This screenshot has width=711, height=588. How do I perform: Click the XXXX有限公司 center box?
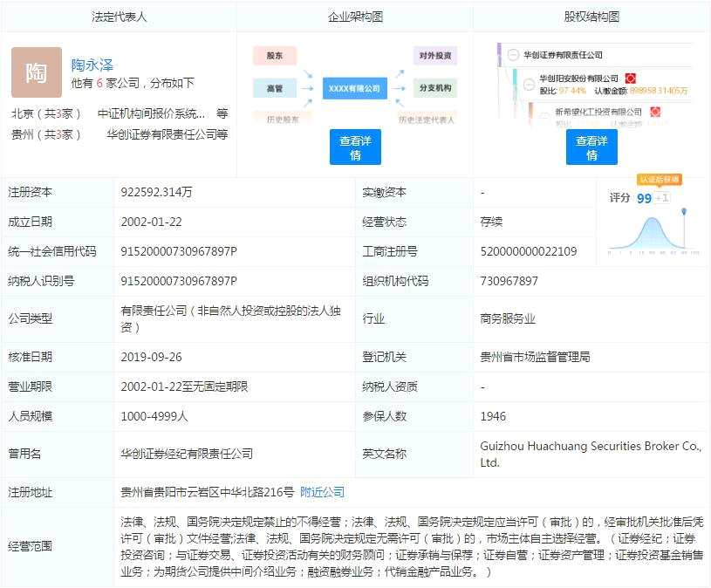pyautogui.click(x=354, y=88)
